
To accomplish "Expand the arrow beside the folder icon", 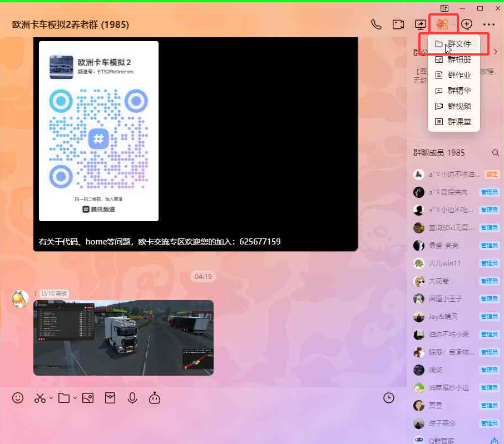I will click(75, 398).
